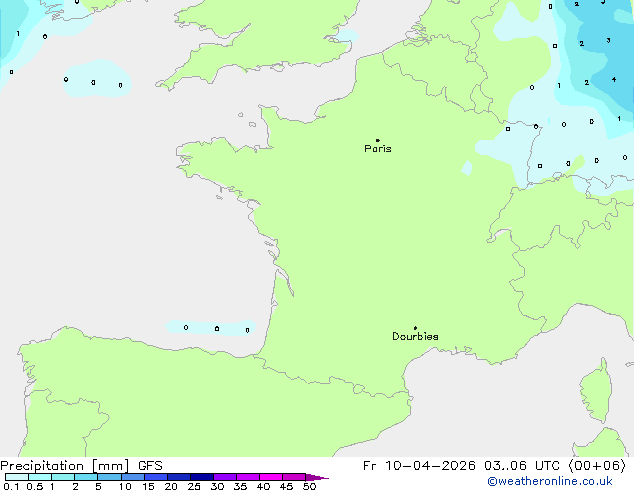Click the 45–50 mm legend swatch
Screen dimensions: 634x490
(294, 477)
